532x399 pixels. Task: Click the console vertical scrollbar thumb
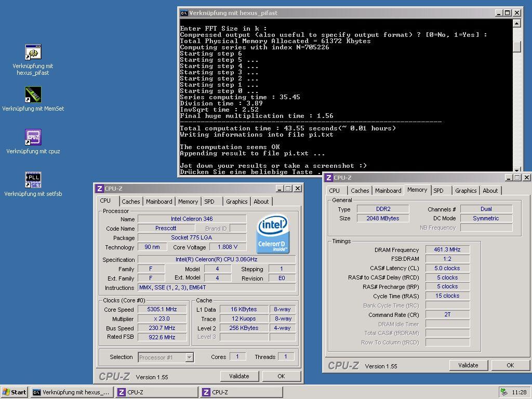(x=517, y=46)
